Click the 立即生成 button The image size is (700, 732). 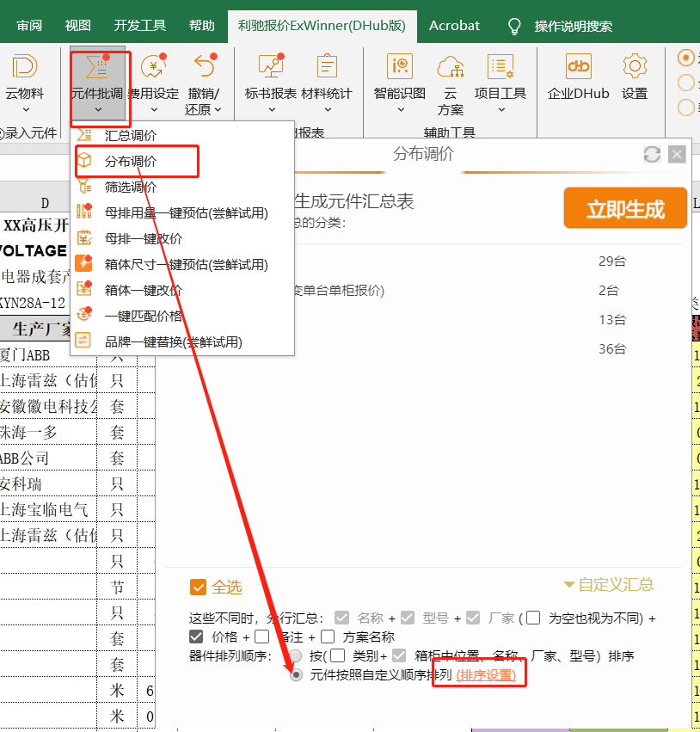625,208
